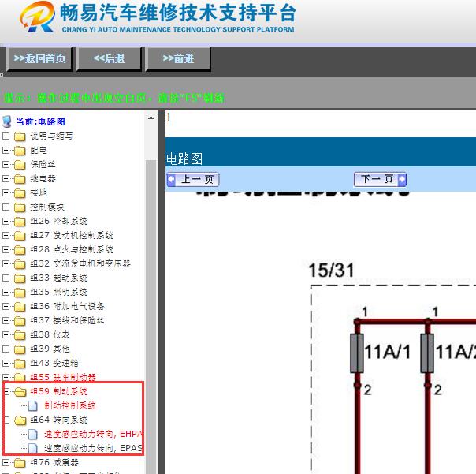
Task: Click the folder icon for 组33 起动系统
Action: [20, 278]
